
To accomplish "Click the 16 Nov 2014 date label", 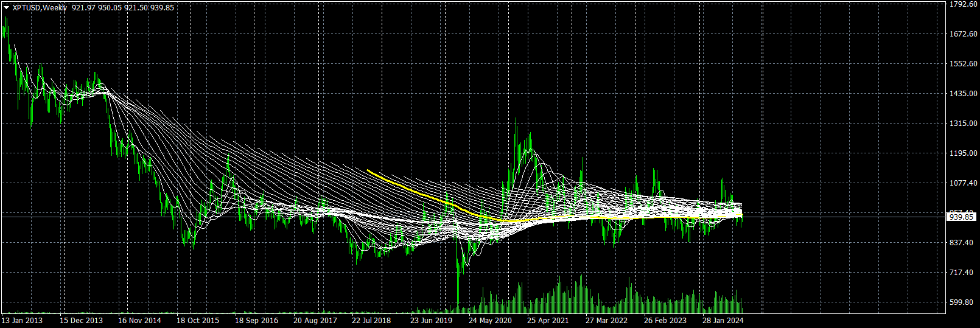I will pyautogui.click(x=139, y=321).
